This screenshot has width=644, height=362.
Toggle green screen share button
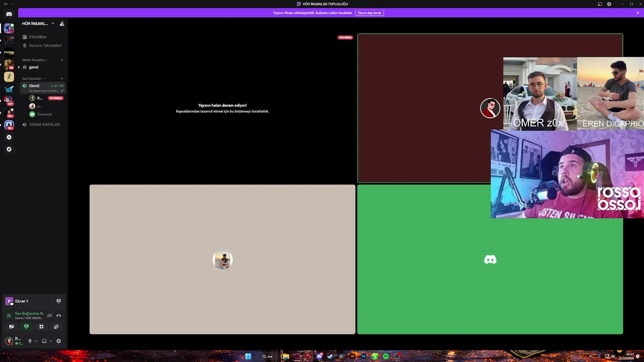pyautogui.click(x=26, y=327)
